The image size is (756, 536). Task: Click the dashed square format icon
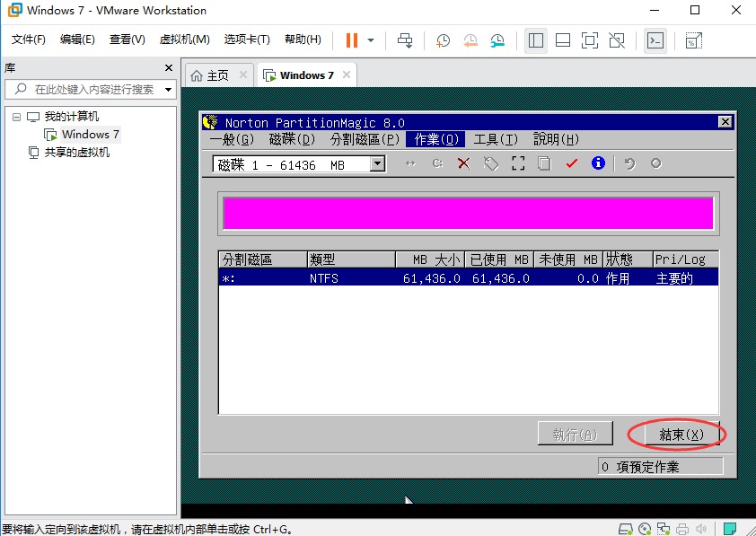pos(518,163)
